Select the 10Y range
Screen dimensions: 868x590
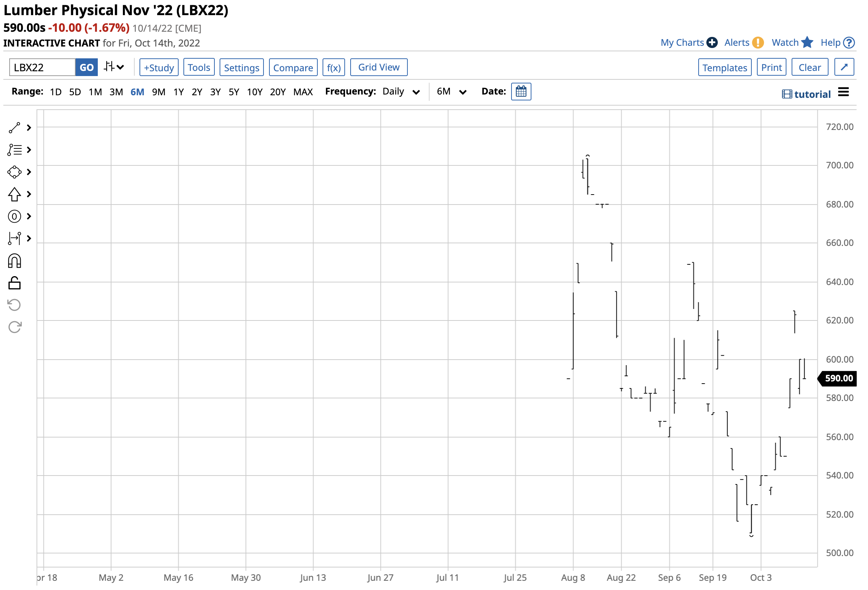(255, 92)
